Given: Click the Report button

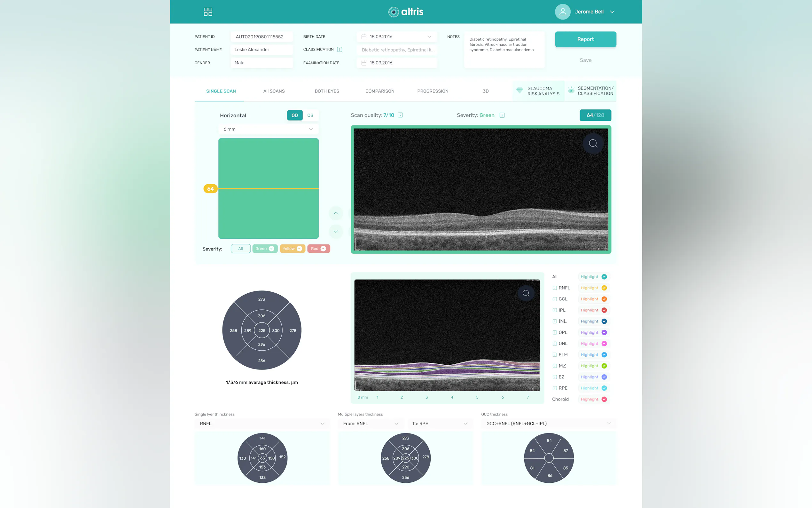Looking at the screenshot, I should tap(585, 39).
